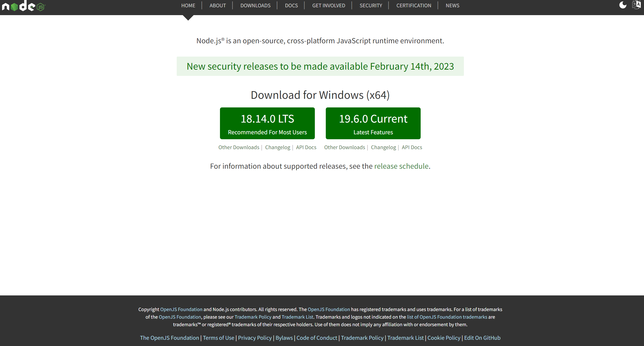This screenshot has width=644, height=346.
Task: Download Node.js 19.6.0 Current
Action: click(x=373, y=123)
